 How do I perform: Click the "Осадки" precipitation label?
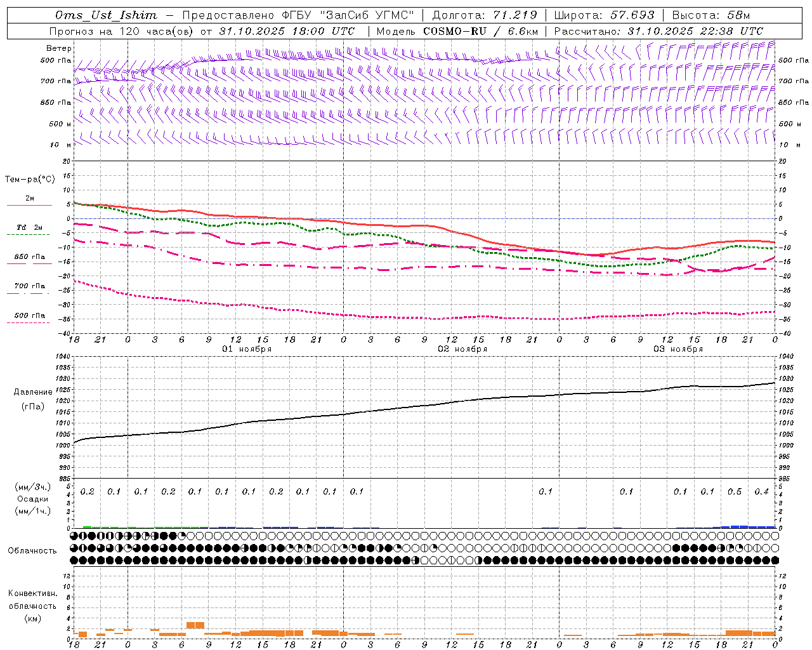pyautogui.click(x=32, y=499)
